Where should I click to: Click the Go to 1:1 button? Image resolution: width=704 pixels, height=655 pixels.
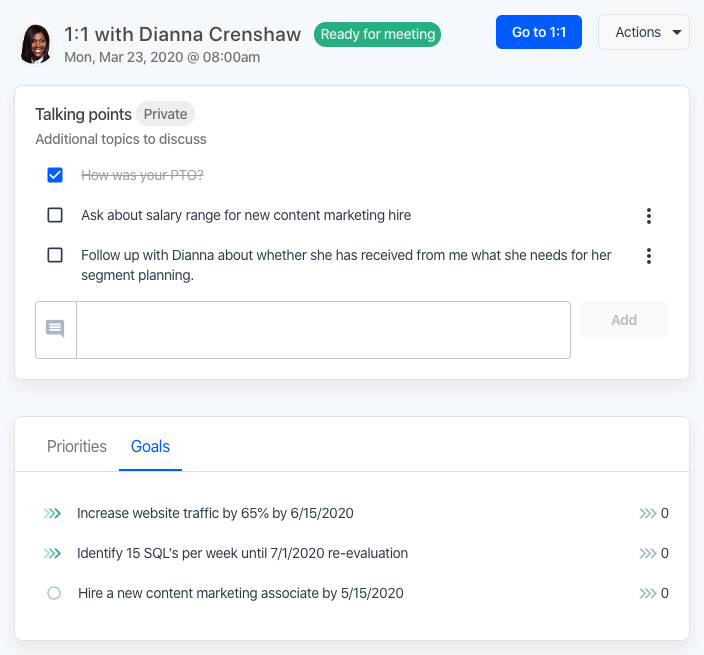(x=539, y=32)
